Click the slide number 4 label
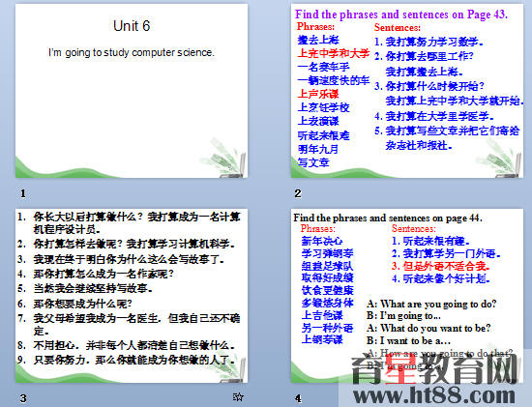The height and width of the screenshot is (407, 532). (298, 398)
